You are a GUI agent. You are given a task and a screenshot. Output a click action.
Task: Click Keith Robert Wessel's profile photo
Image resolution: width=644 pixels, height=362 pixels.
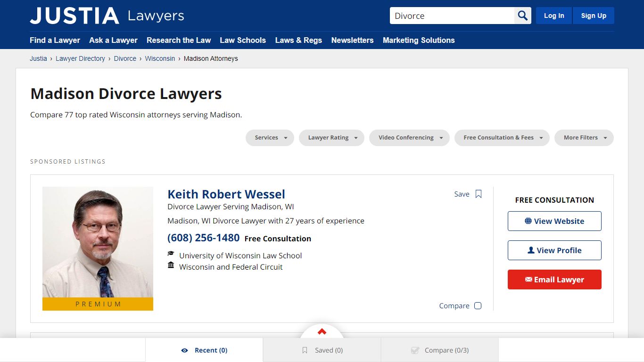(x=98, y=242)
